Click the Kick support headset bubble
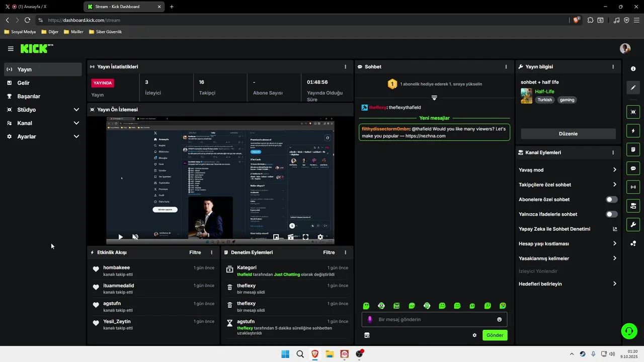 click(629, 331)
